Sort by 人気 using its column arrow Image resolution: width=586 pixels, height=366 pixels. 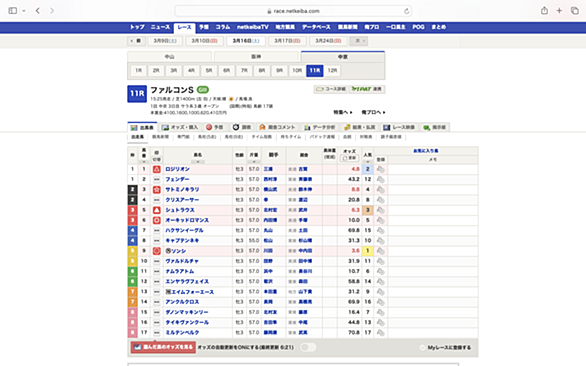tap(368, 162)
